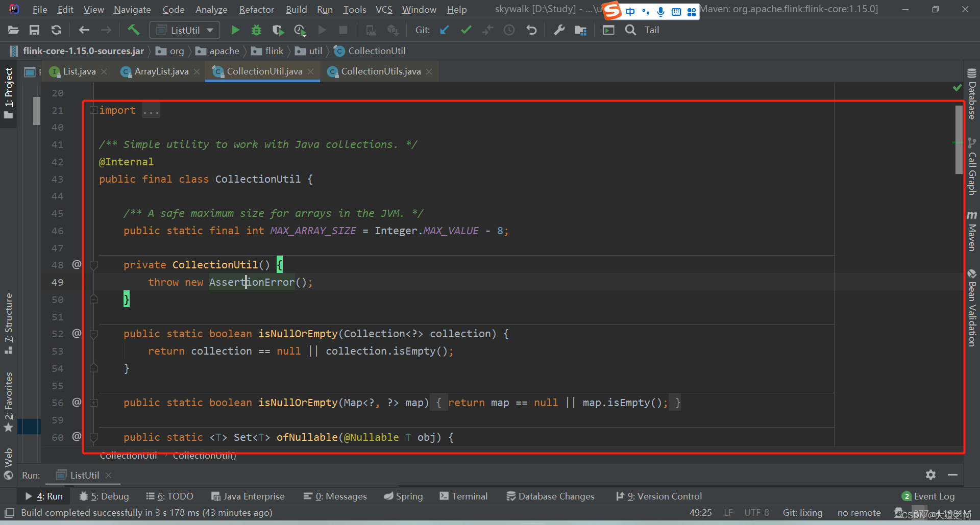Hide the Run panel with minimize icon
Screen dimensions: 980x525
tap(952, 475)
